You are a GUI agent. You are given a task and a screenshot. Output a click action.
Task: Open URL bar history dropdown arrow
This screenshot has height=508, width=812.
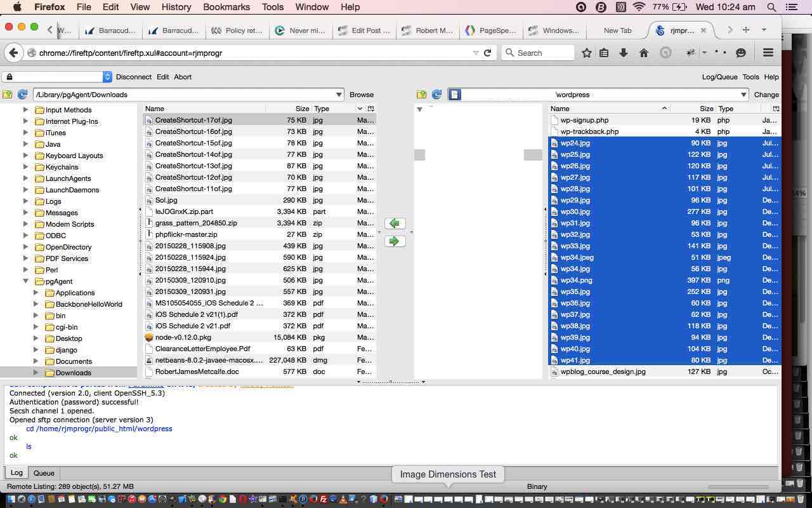(x=476, y=53)
